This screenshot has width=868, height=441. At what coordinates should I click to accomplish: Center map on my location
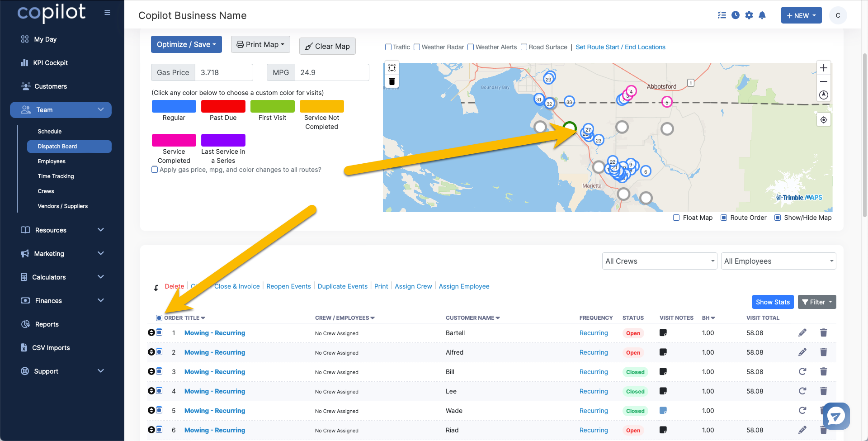click(824, 120)
